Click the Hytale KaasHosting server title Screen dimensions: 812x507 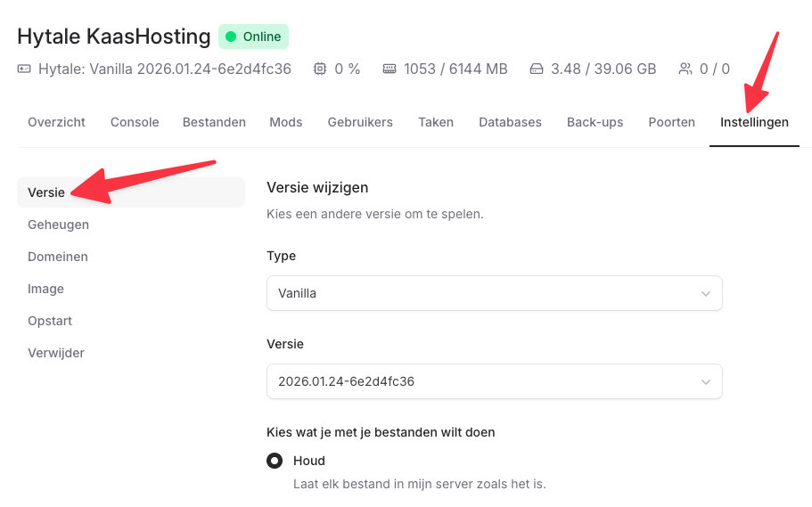pos(113,37)
